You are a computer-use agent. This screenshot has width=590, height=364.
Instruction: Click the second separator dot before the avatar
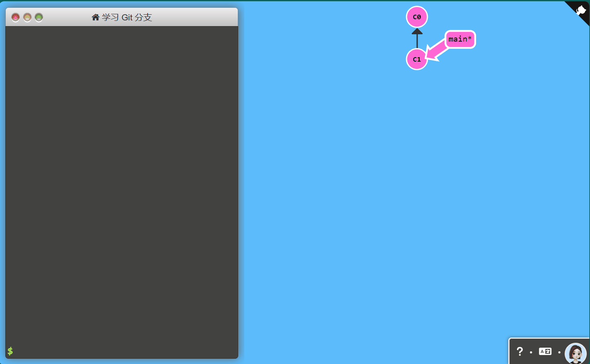[x=559, y=352]
